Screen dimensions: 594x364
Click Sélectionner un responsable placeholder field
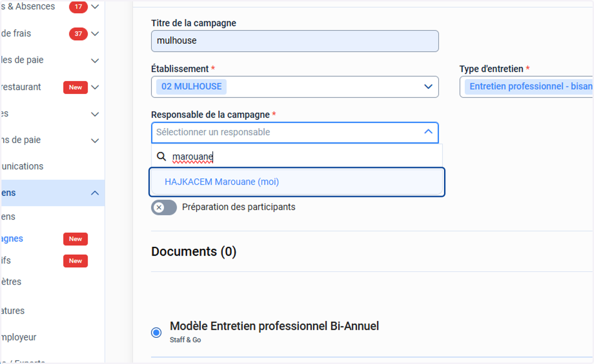[x=295, y=132]
